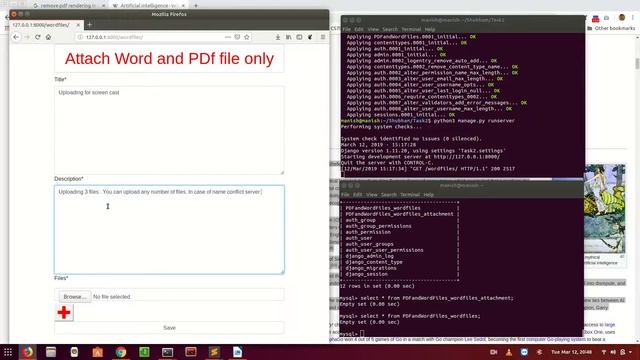Focus the Title text area
The image size is (640, 360).
169,130
